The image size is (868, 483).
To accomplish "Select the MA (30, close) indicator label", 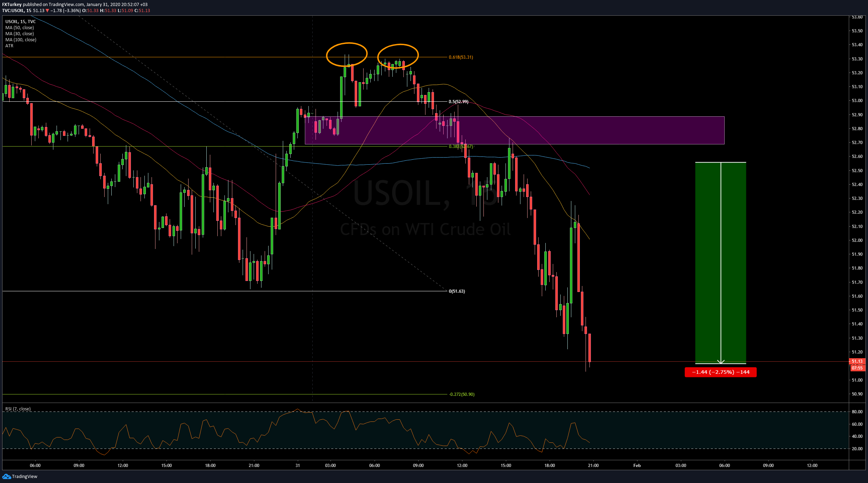I will pos(20,34).
